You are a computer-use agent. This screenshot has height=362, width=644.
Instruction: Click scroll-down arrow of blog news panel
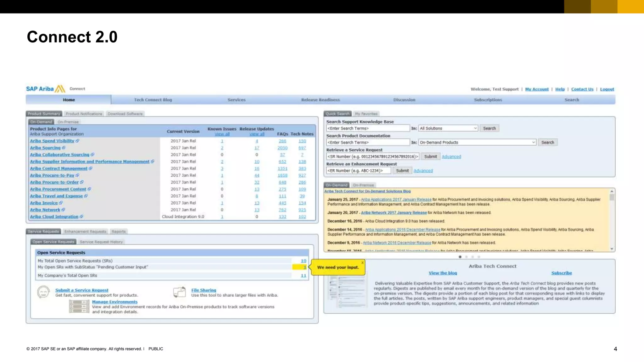[x=612, y=249]
